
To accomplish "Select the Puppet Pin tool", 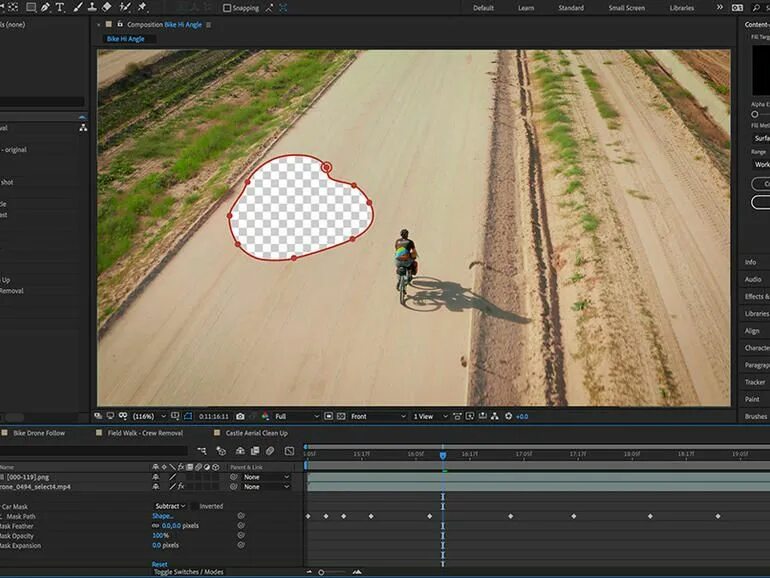I will (142, 7).
